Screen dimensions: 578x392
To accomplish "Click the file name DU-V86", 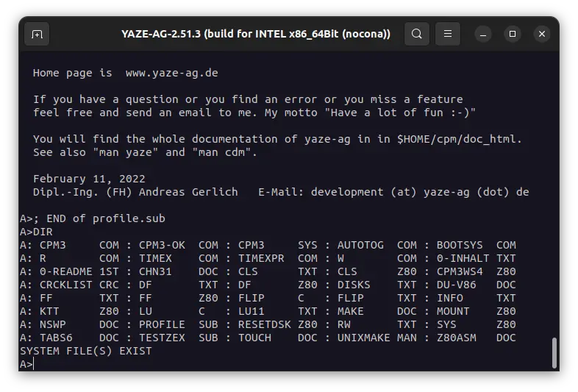I will pos(457,285).
